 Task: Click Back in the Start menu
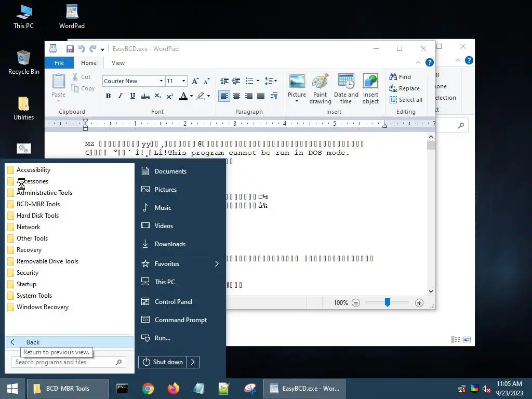tap(70, 342)
